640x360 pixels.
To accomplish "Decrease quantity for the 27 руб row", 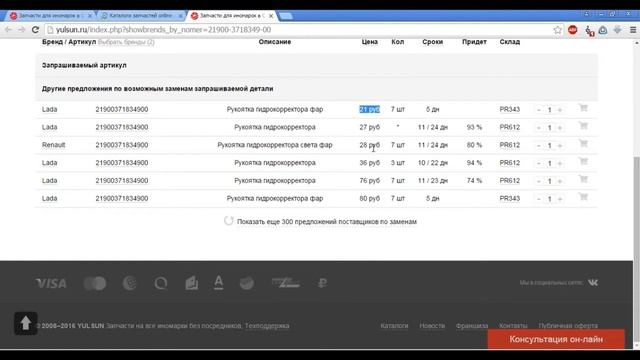I will tap(539, 128).
